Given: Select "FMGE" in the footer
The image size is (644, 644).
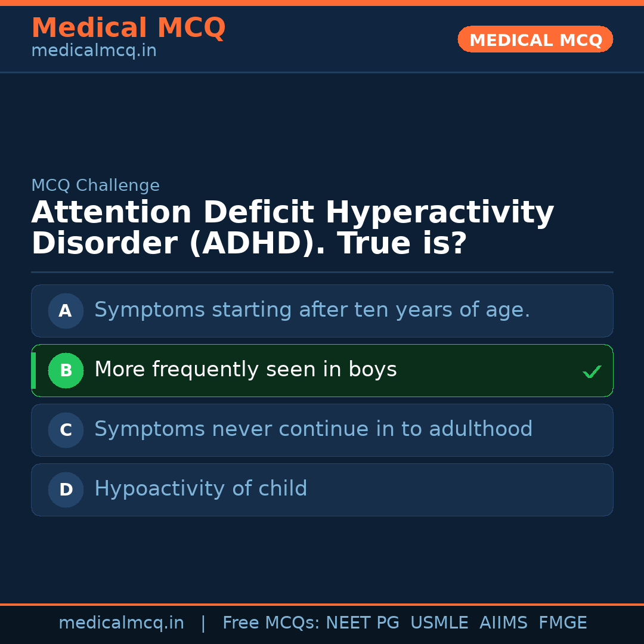Looking at the screenshot, I should click(562, 623).
